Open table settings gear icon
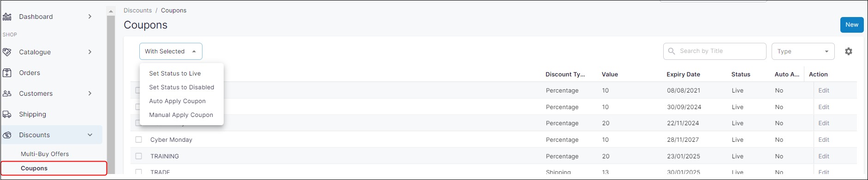The image size is (868, 180). (x=848, y=52)
